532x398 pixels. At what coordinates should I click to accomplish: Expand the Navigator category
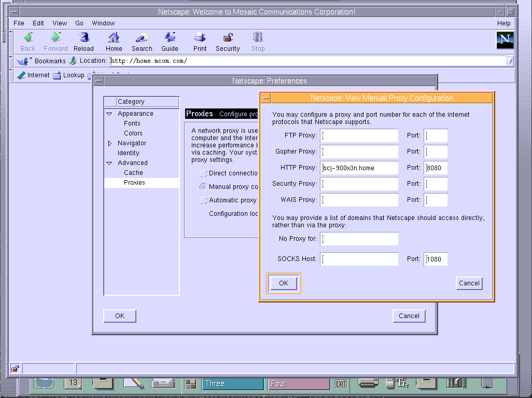(109, 143)
